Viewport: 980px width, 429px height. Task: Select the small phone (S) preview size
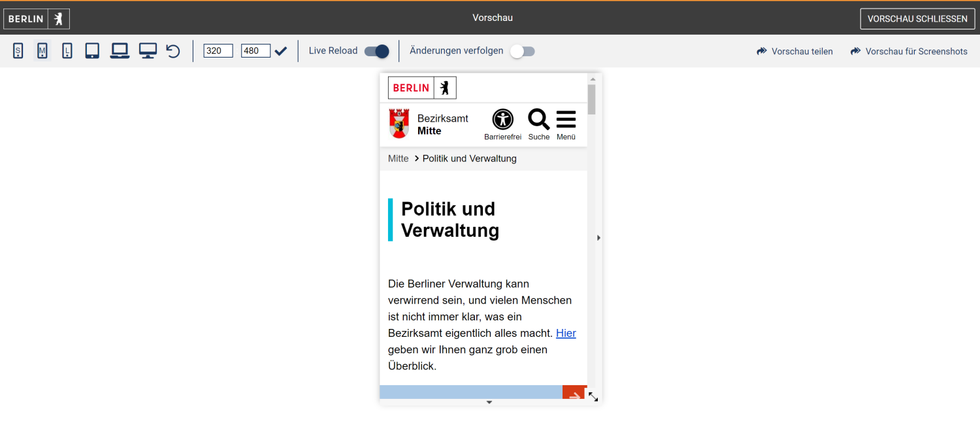18,50
